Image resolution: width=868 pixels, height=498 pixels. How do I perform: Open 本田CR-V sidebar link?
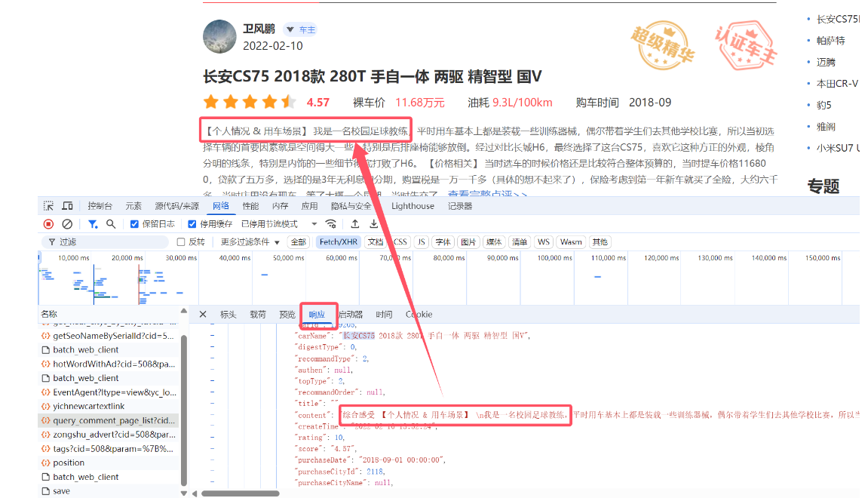(837, 84)
